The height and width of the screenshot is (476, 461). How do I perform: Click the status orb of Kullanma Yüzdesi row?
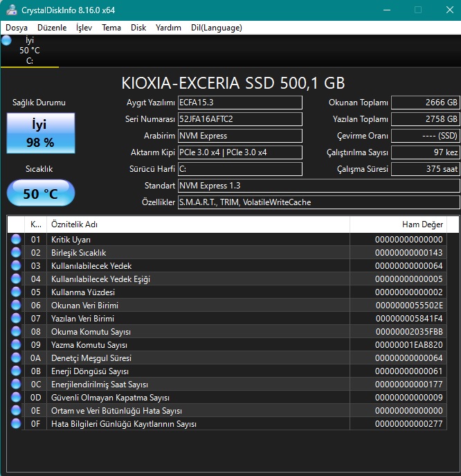(x=16, y=292)
